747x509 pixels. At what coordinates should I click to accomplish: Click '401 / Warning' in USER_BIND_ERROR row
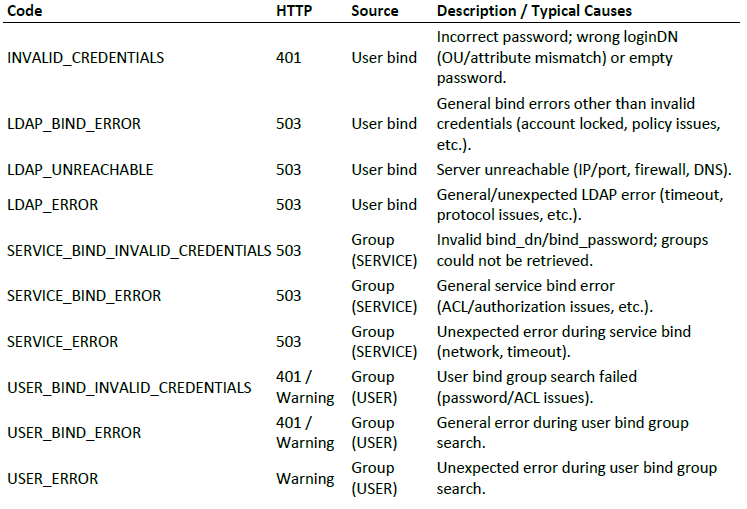tap(305, 433)
